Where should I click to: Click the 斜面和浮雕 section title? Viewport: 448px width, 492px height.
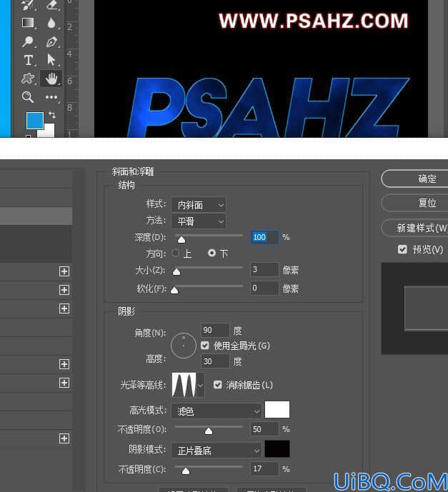[x=133, y=171]
